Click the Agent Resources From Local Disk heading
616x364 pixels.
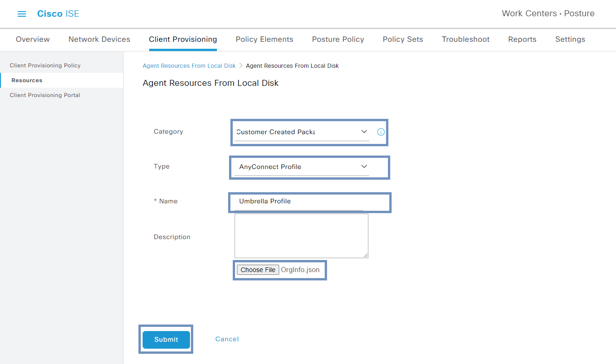[210, 83]
